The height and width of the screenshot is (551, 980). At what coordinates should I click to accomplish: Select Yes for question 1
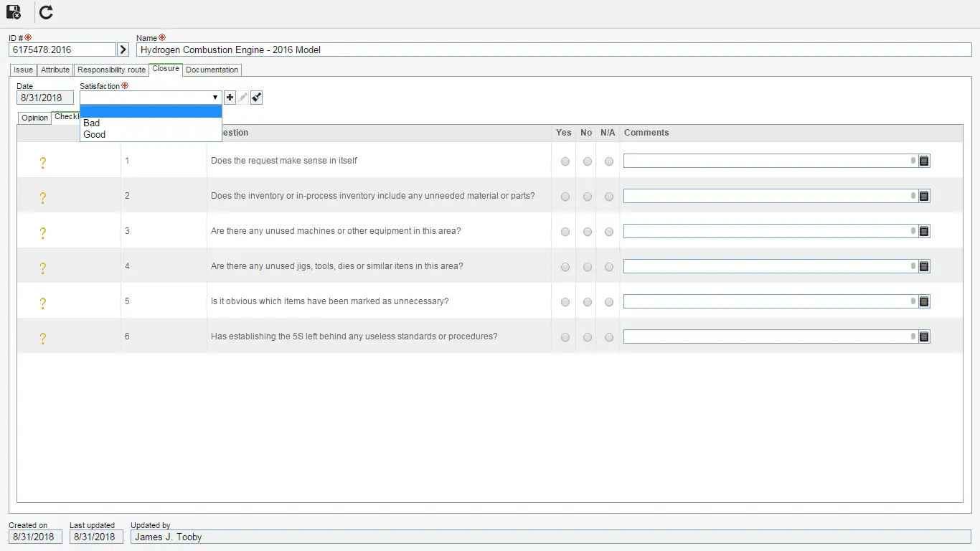point(565,161)
